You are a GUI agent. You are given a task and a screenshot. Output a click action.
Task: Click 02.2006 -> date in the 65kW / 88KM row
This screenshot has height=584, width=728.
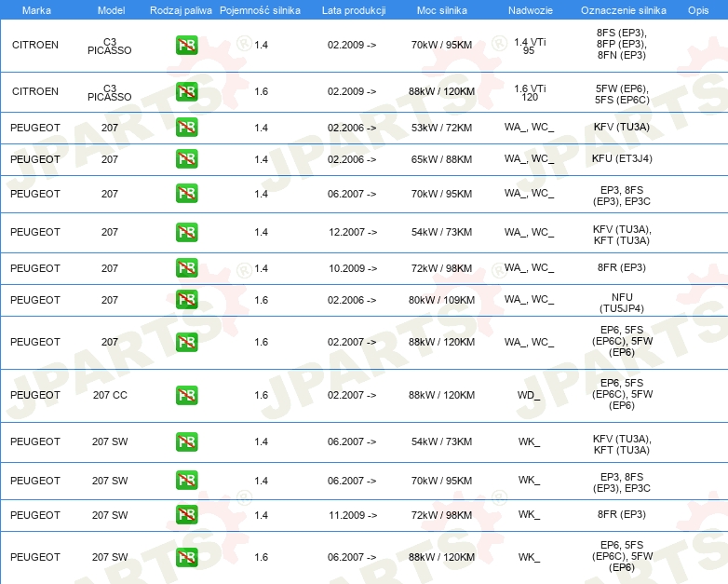click(352, 159)
